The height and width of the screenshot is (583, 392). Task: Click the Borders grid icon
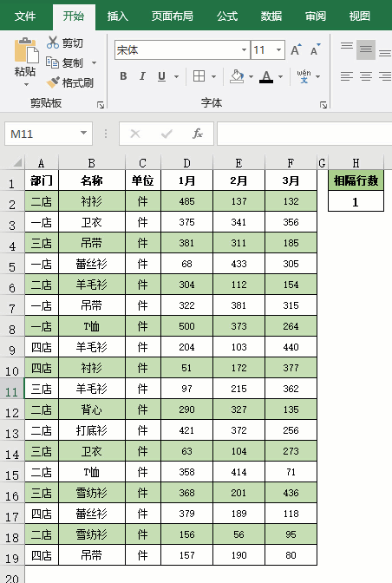pos(199,76)
